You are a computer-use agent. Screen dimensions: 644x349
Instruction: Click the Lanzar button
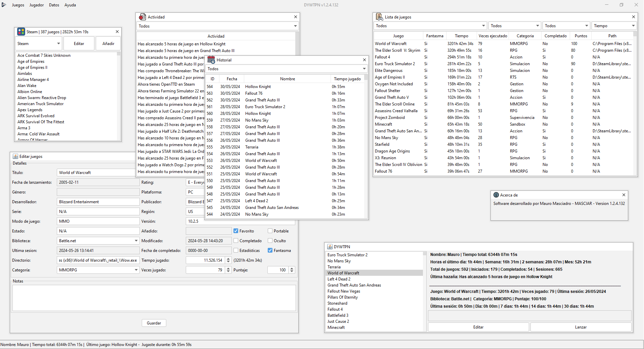coord(581,327)
